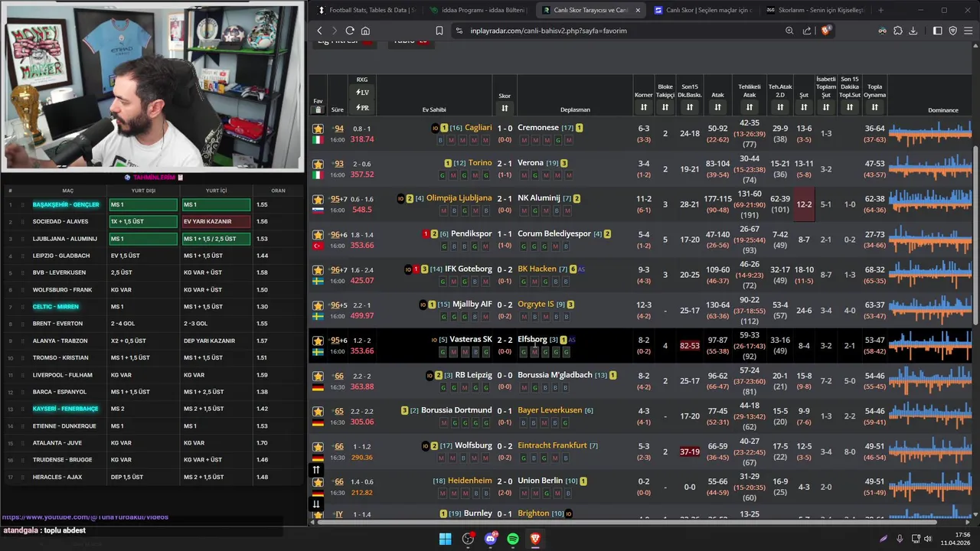Jump to top with up arrows button
980x551 pixels.
(316, 470)
